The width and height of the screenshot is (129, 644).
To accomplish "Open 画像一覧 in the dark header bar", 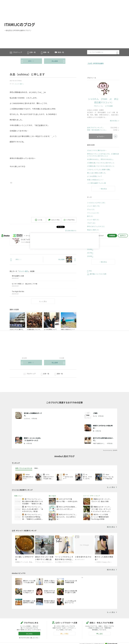I will click(x=45, y=52).
